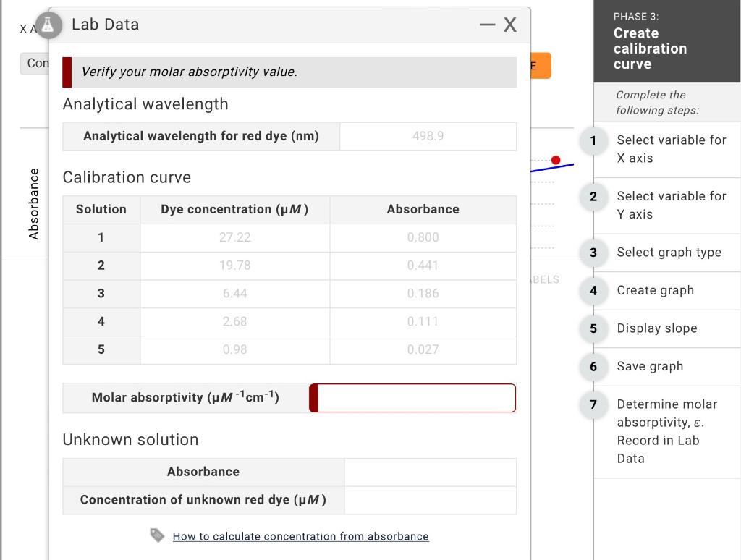Screen dimensions: 741x560
Task: Click the flask icon on the Lab Data title bar
Action: click(x=48, y=25)
